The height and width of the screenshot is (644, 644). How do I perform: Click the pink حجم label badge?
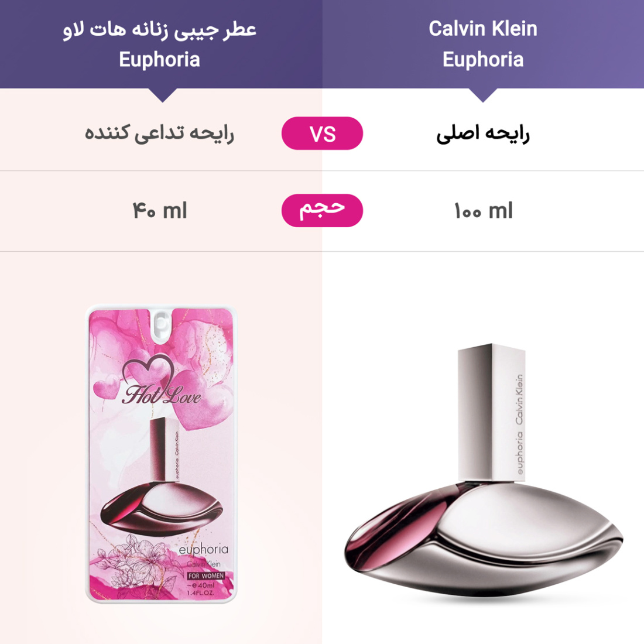point(322,210)
